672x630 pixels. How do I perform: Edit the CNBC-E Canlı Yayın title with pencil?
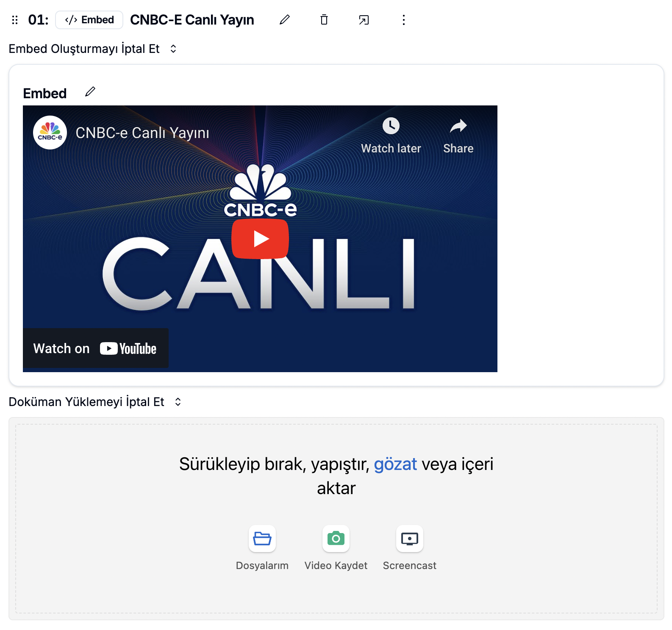(285, 20)
